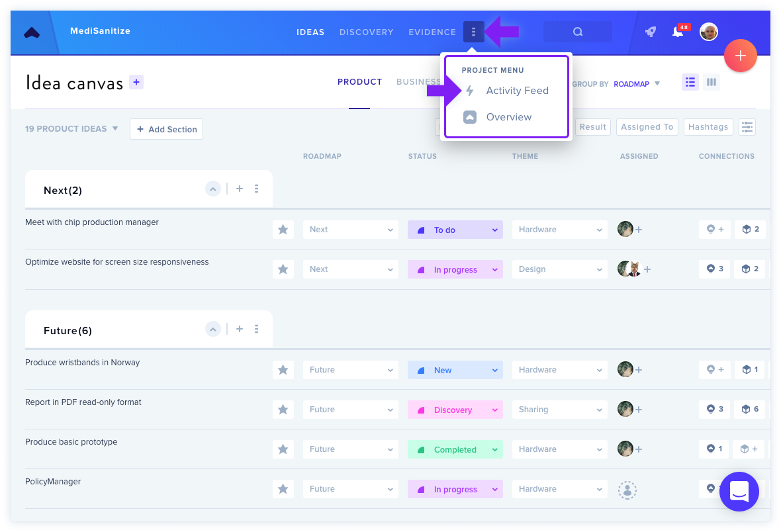Open Design theme dropdown
The height and width of the screenshot is (532, 781).
coord(560,269)
